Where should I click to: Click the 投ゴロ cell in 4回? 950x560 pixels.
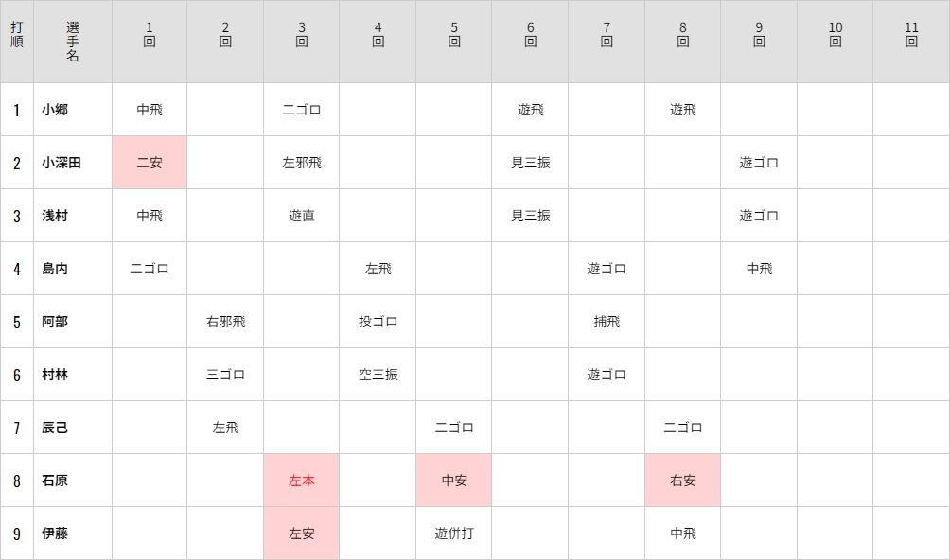tap(378, 322)
